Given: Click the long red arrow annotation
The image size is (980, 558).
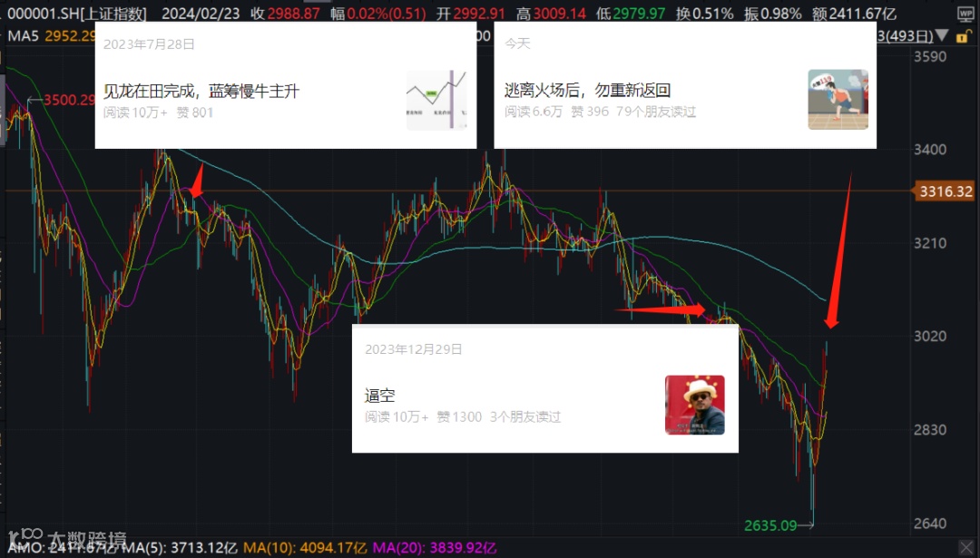Looking at the screenshot, I should click(839, 251).
